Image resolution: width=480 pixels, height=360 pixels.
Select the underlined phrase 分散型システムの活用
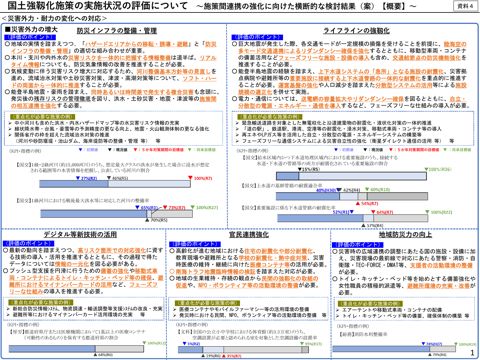403,85
